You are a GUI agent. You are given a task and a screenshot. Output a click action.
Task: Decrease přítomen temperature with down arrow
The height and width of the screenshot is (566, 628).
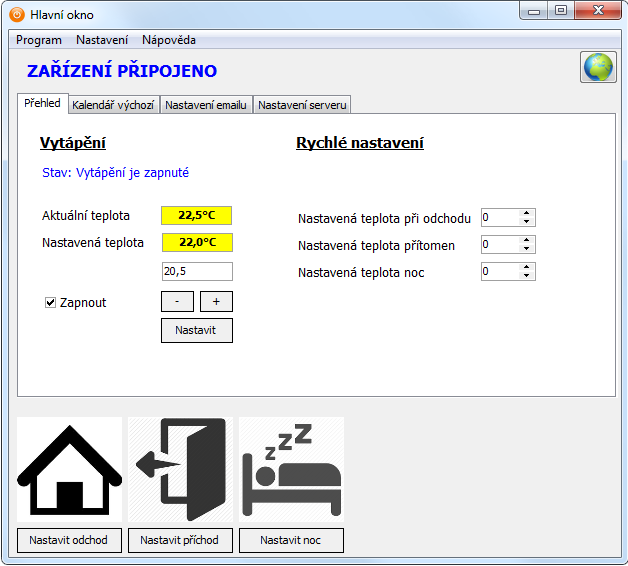[527, 249]
